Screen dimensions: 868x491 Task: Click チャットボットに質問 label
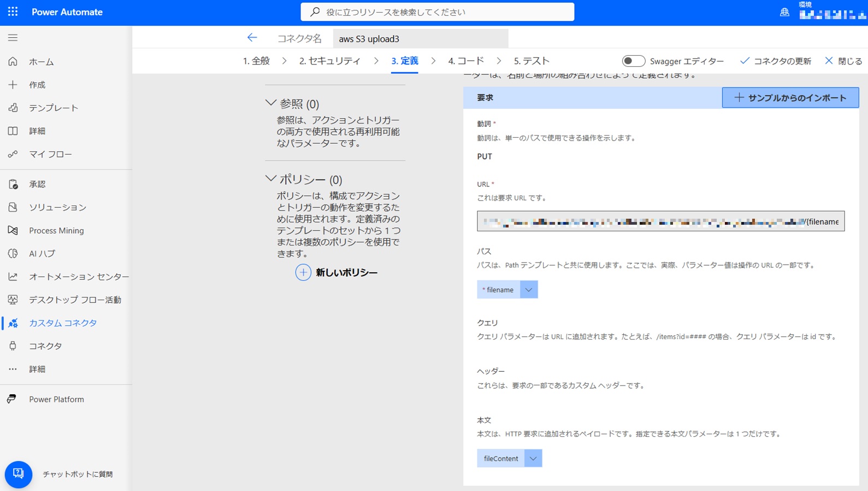coord(78,474)
